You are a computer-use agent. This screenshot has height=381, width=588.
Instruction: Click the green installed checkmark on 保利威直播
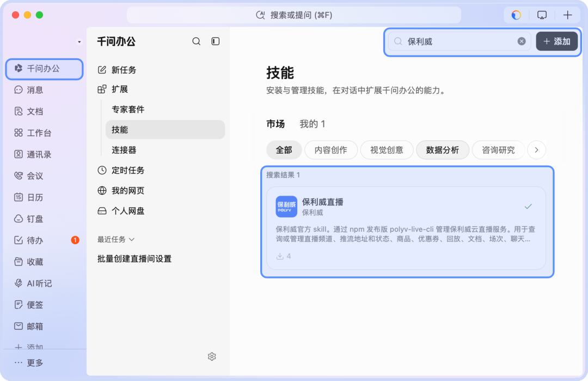528,207
